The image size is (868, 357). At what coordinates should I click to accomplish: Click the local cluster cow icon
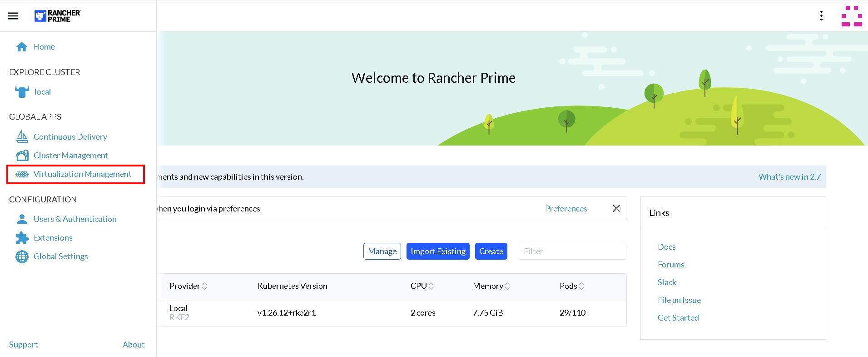22,92
